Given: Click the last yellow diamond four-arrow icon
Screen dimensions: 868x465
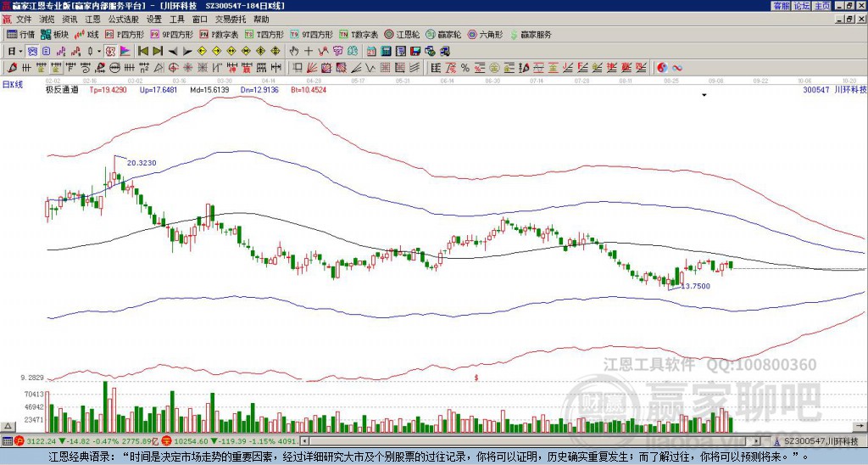Looking at the screenshot, I should pyautogui.click(x=275, y=52).
